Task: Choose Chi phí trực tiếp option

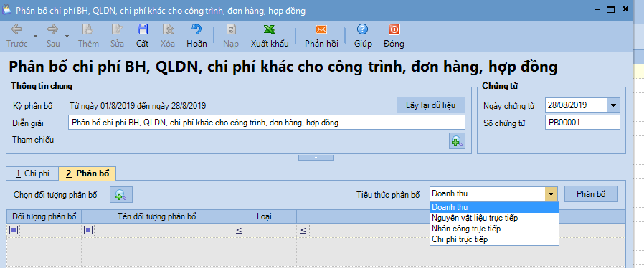Action: pos(495,239)
